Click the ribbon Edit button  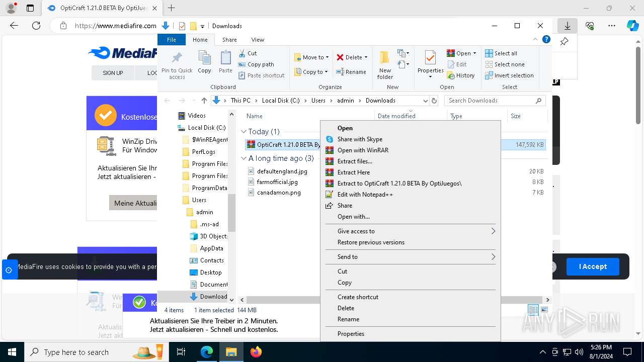457,64
